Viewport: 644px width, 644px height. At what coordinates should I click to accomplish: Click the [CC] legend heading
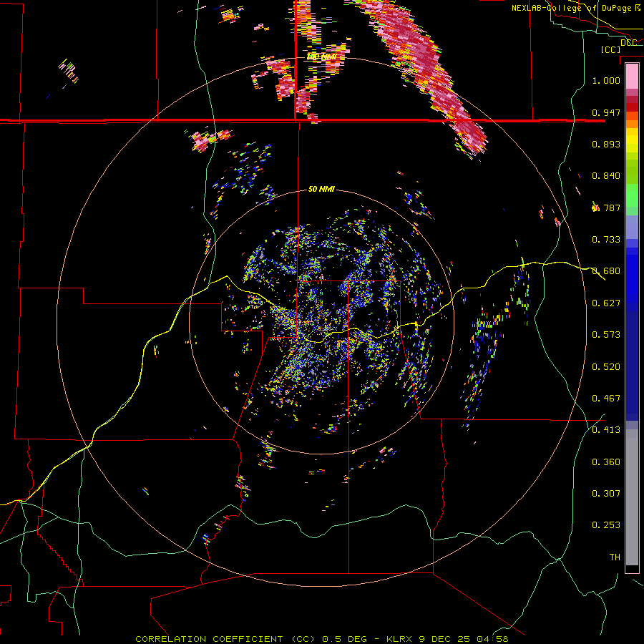pos(611,49)
